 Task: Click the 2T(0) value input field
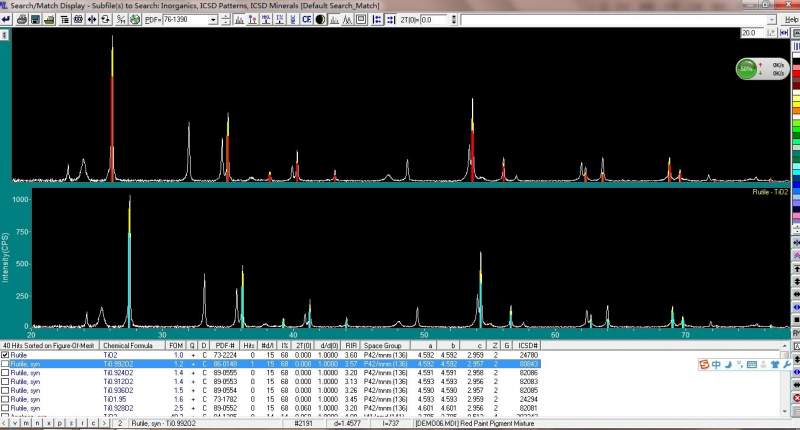[x=434, y=19]
